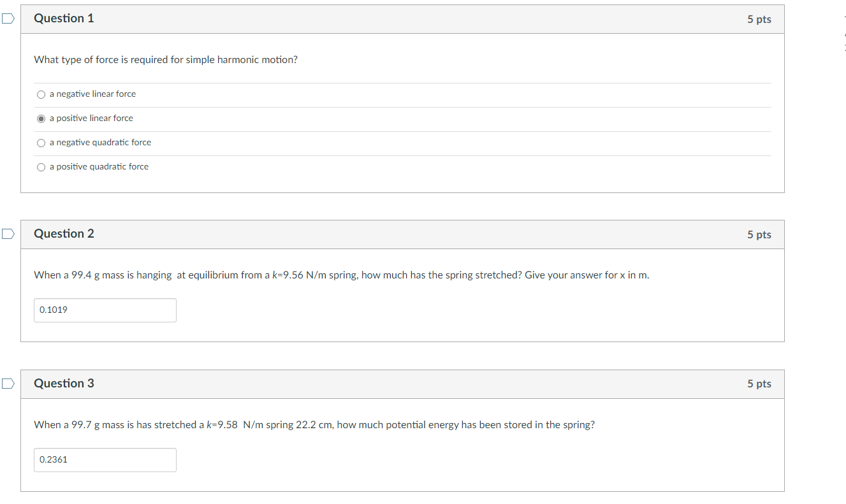Click the 'Question 1' header title
Screen dimensions: 846x504
(64, 18)
